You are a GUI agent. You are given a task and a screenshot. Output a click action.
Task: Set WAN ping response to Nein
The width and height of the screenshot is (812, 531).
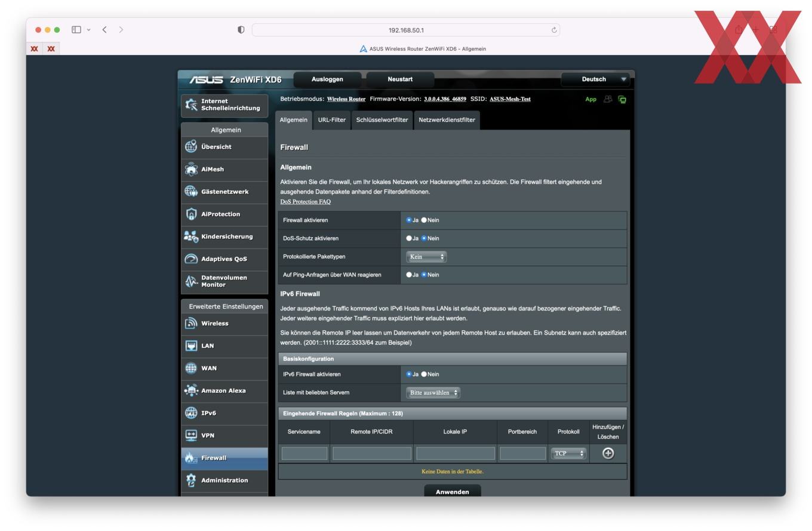click(x=424, y=275)
